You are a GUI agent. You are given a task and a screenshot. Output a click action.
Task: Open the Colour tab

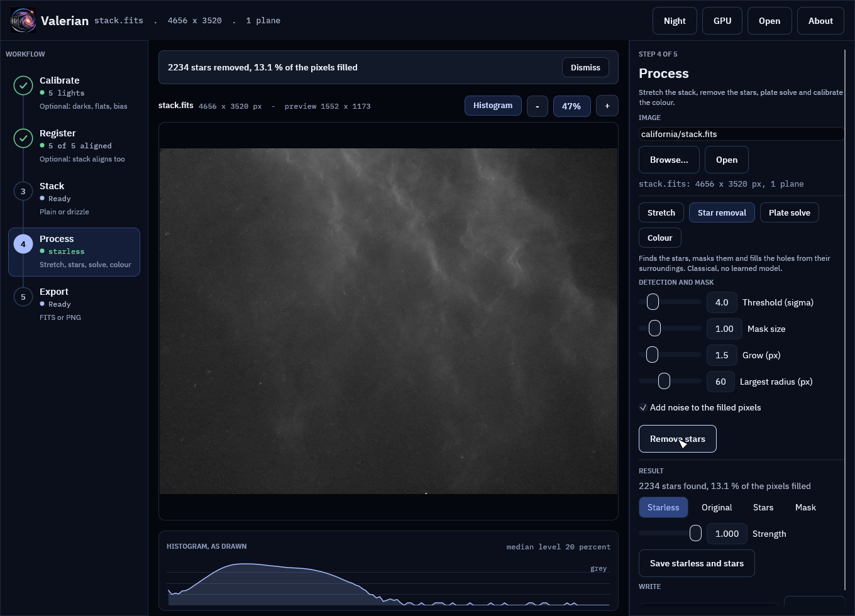tap(660, 238)
